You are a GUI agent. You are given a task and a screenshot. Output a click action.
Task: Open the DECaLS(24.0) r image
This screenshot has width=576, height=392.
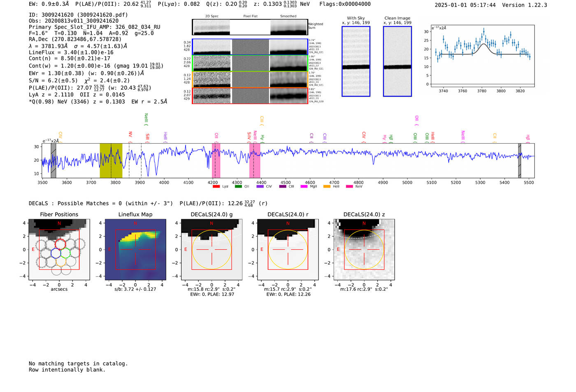[288, 249]
